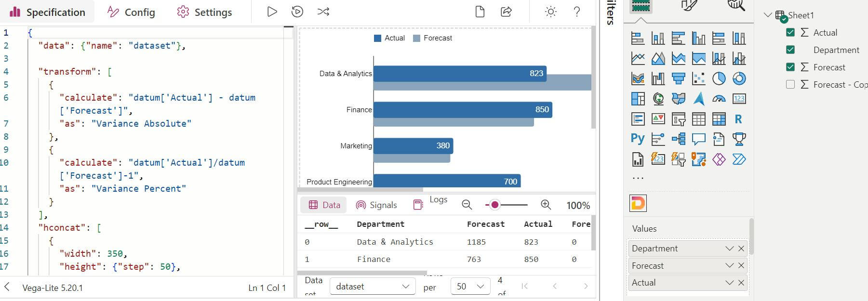Select the area chart visual
This screenshot has height=301, width=868.
point(658,58)
